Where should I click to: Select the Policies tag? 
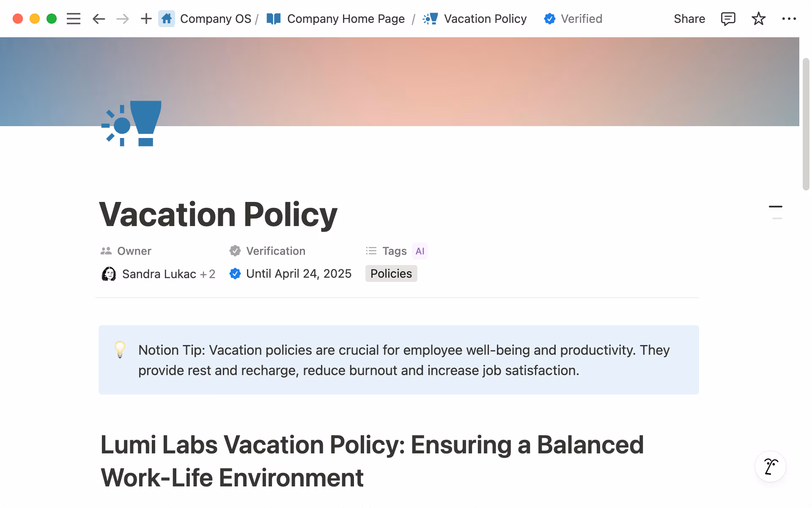391,273
